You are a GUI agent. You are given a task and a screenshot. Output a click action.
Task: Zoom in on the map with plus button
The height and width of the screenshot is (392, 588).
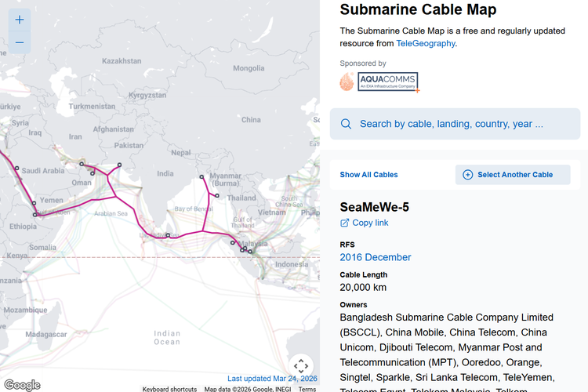point(20,20)
